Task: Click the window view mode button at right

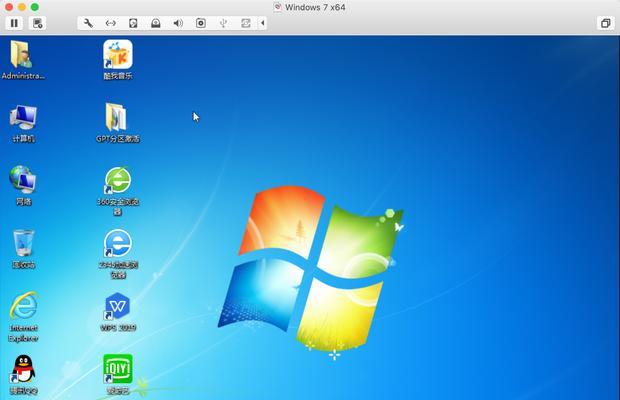Action: tap(605, 23)
